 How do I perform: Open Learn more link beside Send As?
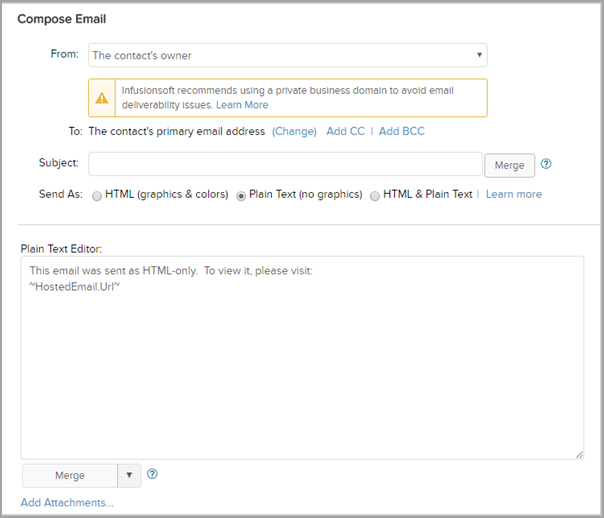click(514, 194)
